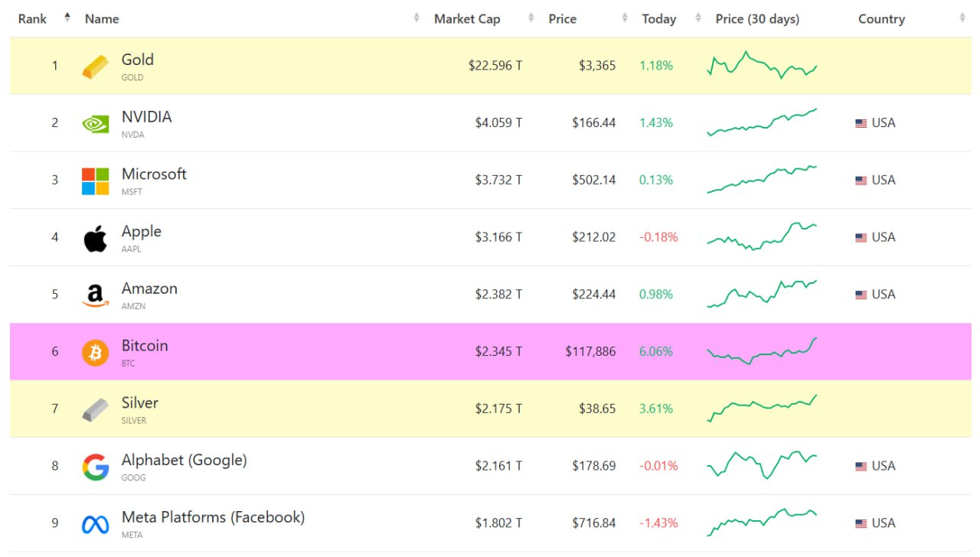The height and width of the screenshot is (557, 980).
Task: Click the Price (30 days) column header
Action: pyautogui.click(x=757, y=18)
